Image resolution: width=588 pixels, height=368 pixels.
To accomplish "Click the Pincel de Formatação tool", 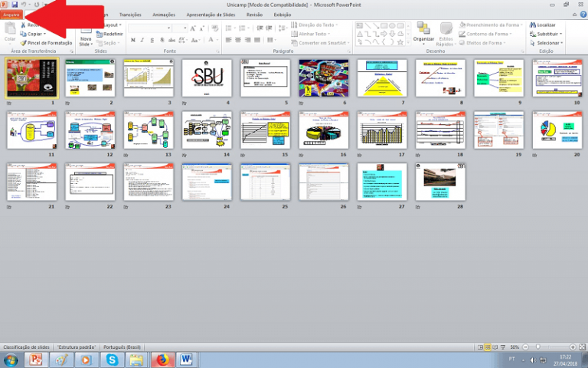I will (x=50, y=43).
